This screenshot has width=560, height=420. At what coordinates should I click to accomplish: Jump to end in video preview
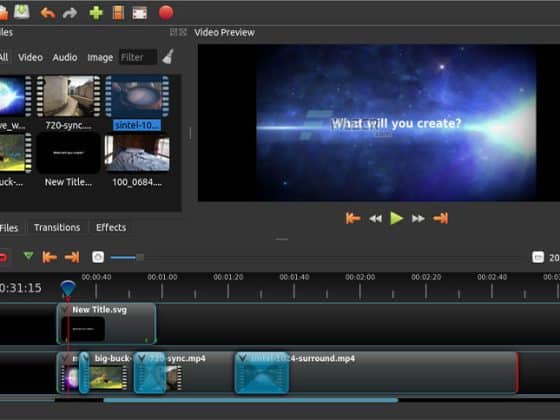(440, 218)
